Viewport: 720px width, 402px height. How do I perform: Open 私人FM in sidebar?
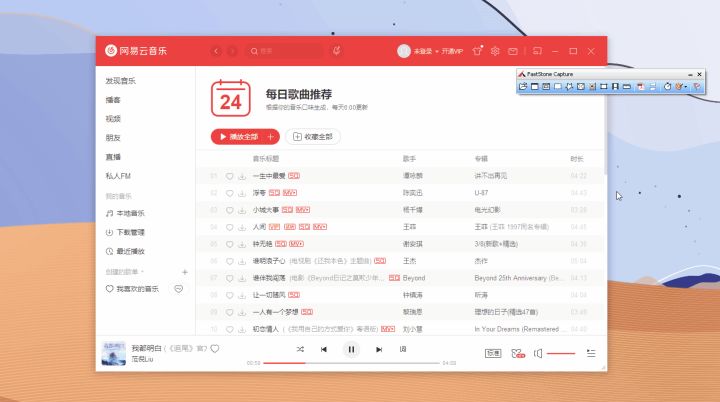(118, 176)
